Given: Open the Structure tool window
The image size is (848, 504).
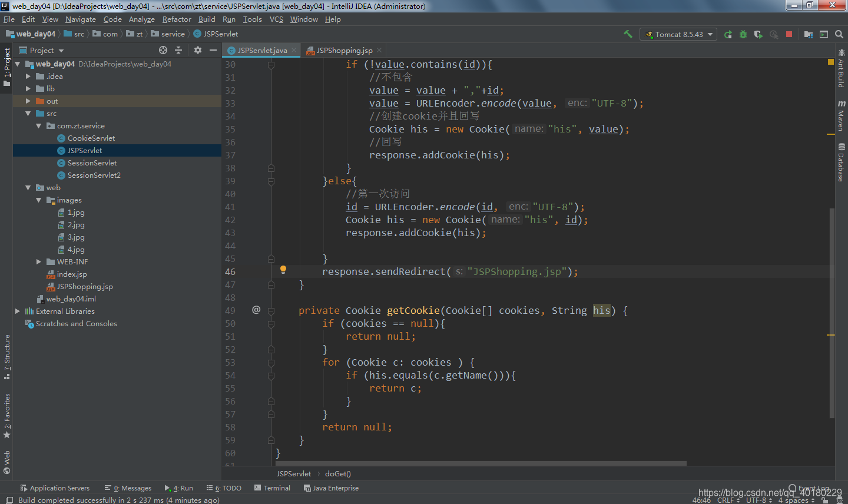Looking at the screenshot, I should tap(6, 357).
